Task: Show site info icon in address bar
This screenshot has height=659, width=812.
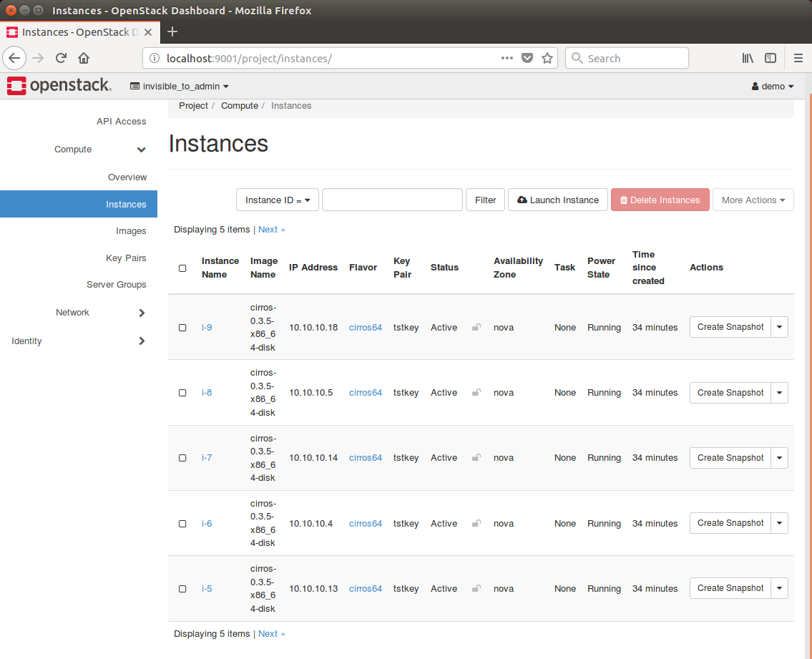Action: [x=155, y=58]
